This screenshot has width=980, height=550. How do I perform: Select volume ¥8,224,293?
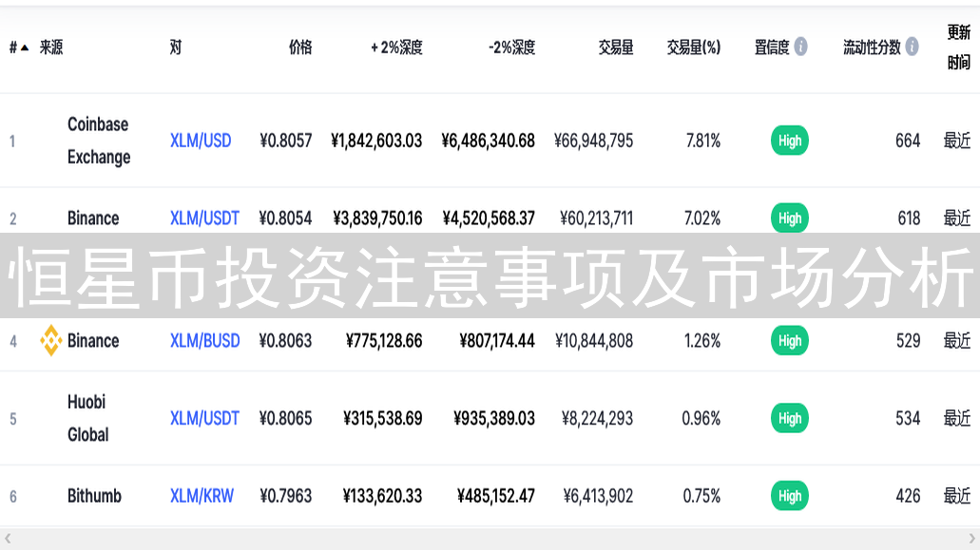598,418
